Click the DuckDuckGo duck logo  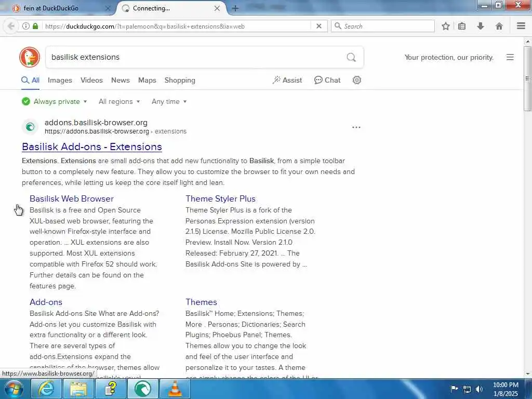click(30, 57)
